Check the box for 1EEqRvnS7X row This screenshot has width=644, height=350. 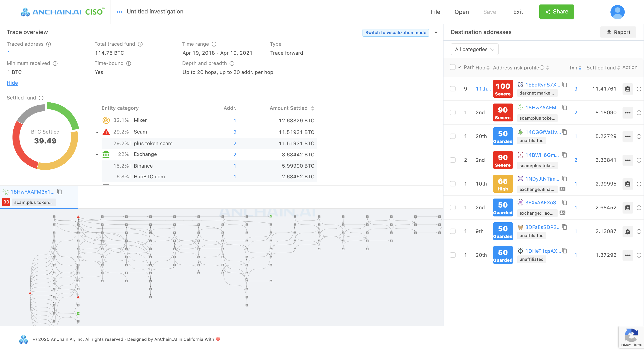point(452,89)
